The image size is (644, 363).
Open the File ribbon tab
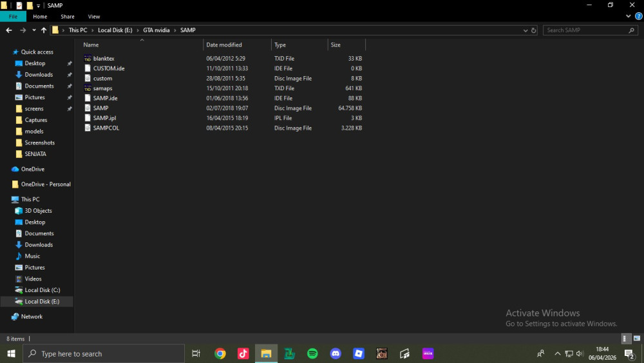click(x=13, y=17)
